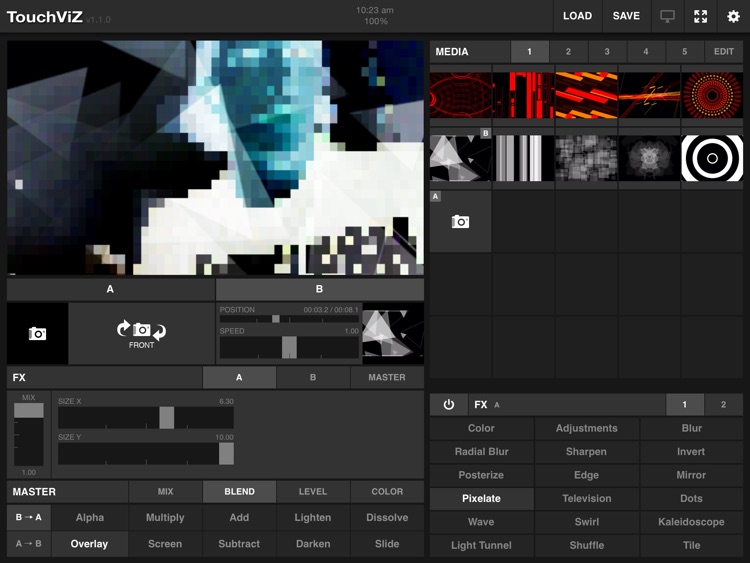The image size is (750, 563).
Task: Select channel B header
Action: click(320, 289)
